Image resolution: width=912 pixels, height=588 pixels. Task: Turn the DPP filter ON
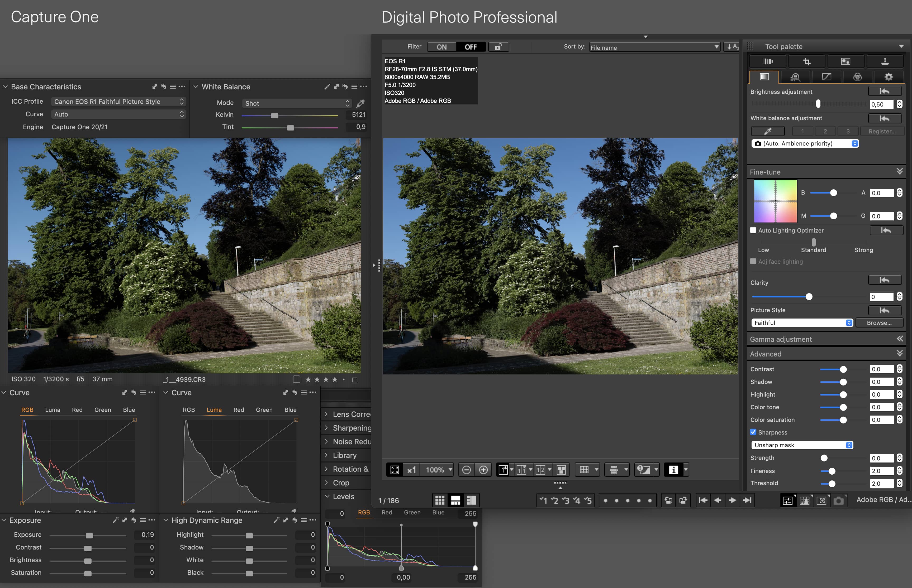coord(442,47)
